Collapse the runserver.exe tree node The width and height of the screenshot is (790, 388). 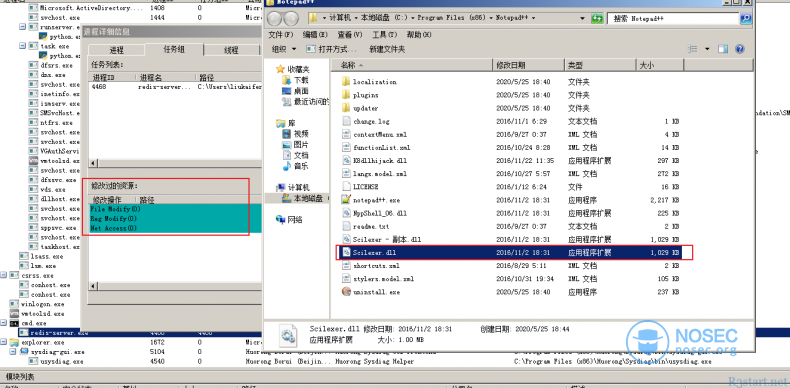23,27
